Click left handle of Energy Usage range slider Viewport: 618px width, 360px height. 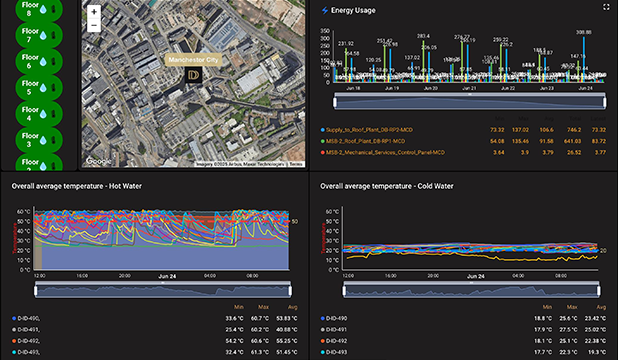pyautogui.click(x=335, y=102)
